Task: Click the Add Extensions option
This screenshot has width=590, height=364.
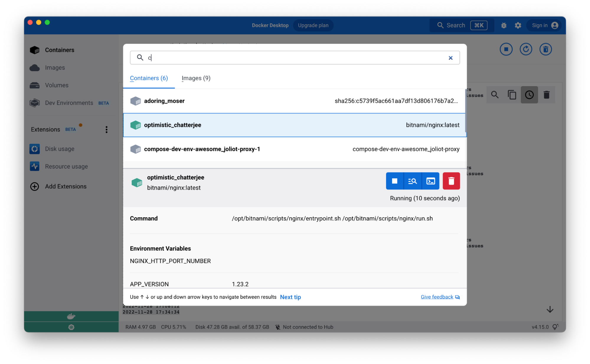Action: tap(66, 185)
